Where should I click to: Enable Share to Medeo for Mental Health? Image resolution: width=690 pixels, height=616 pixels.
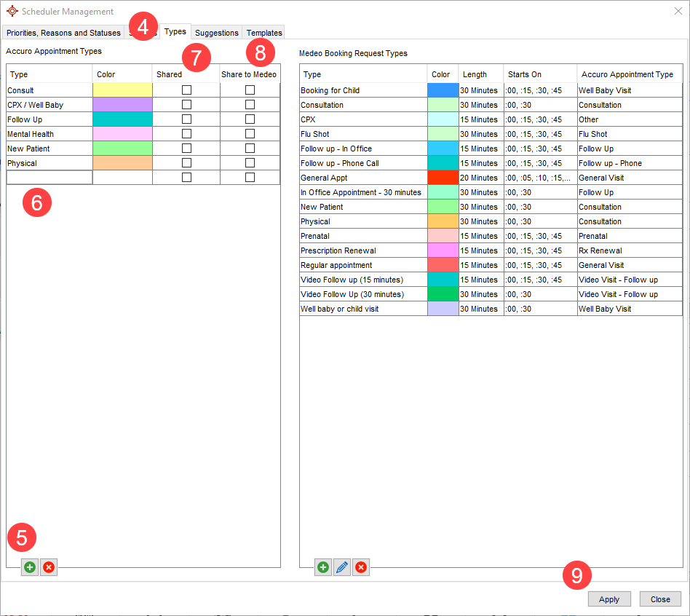click(250, 133)
